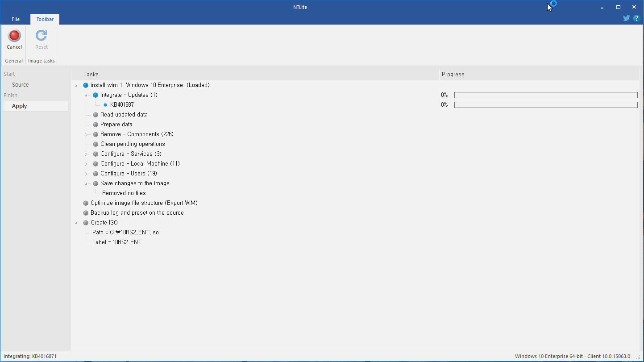Image resolution: width=644 pixels, height=362 pixels.
Task: Click the Tasks column header
Action: [255, 75]
